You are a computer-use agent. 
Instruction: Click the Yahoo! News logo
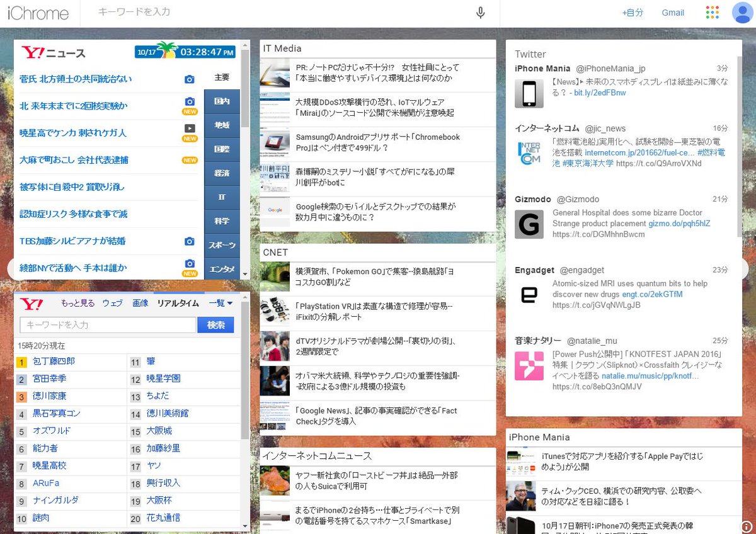(x=53, y=53)
